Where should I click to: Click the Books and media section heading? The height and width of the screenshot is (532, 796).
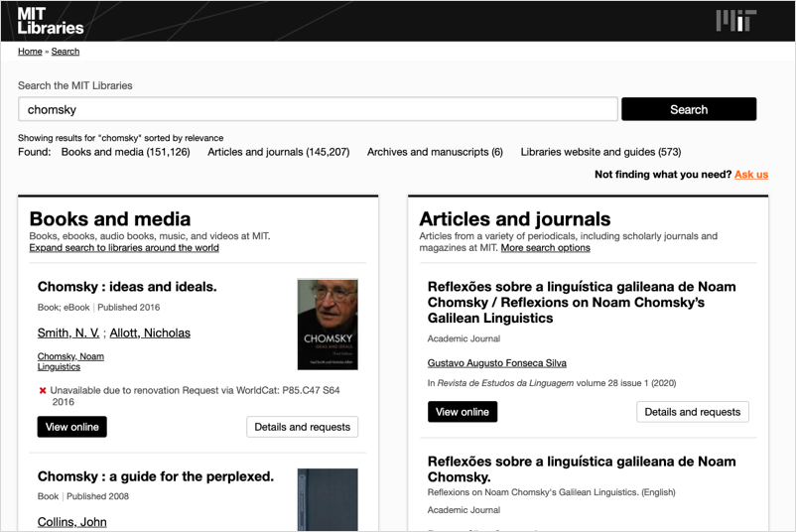[x=110, y=218]
